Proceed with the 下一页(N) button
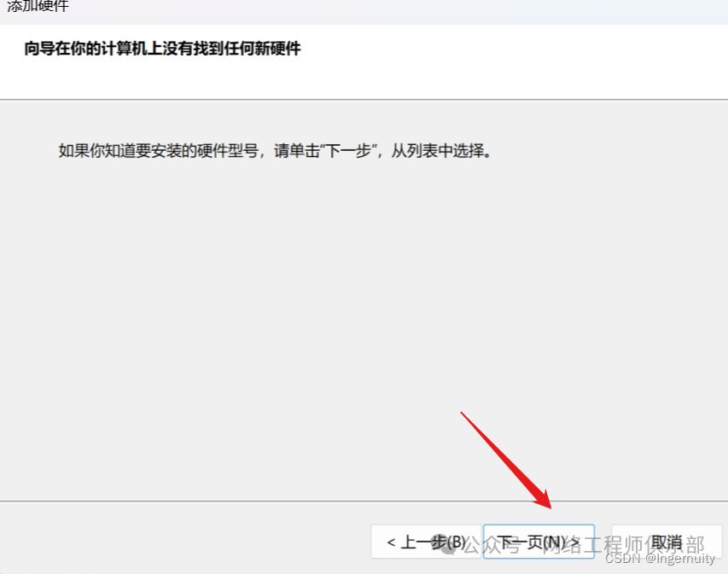728x574 pixels. pos(539,542)
